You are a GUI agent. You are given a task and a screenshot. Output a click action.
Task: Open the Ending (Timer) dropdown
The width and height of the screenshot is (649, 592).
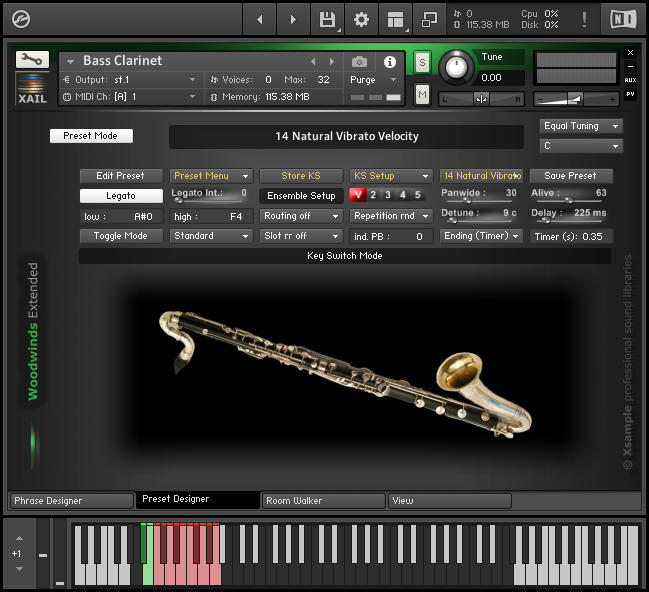point(481,236)
